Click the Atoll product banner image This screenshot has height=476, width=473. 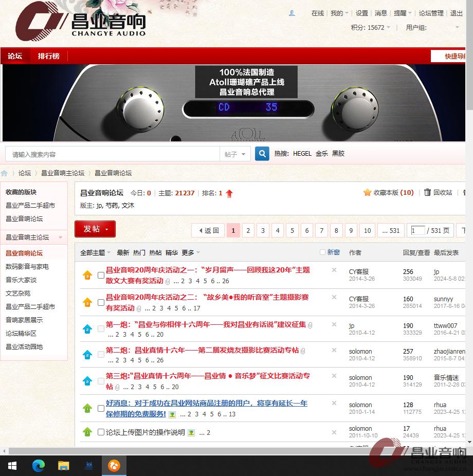[x=234, y=103]
